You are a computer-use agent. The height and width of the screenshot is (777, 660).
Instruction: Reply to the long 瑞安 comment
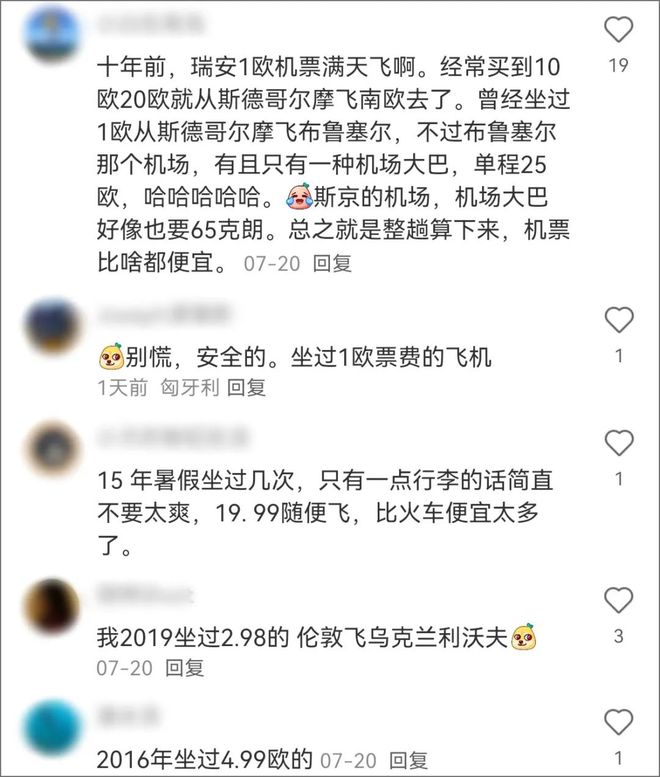332,263
